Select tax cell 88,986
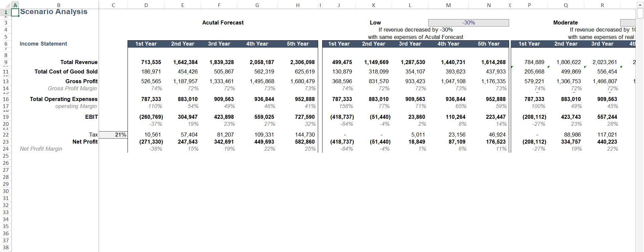Viewport: 644px width, 252px height. pyautogui.click(x=572, y=135)
